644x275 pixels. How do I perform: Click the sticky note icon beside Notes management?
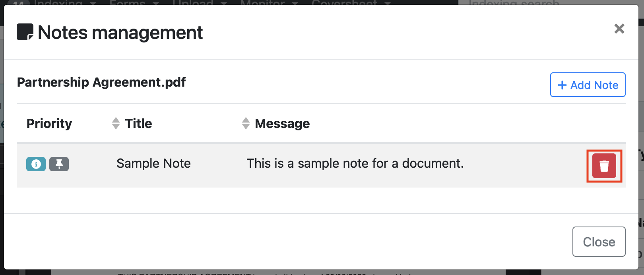[x=25, y=32]
